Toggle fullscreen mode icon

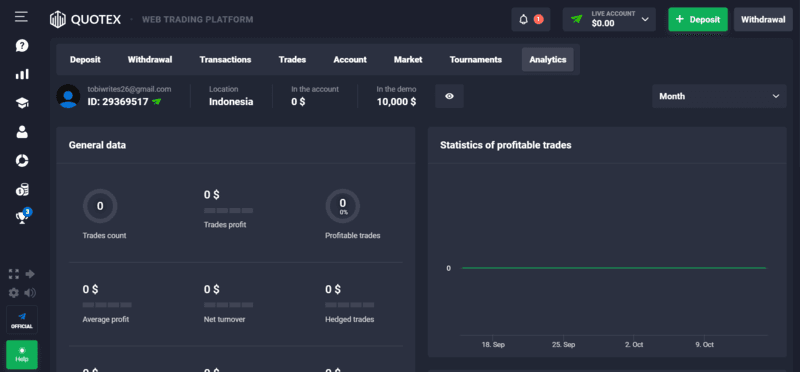14,274
